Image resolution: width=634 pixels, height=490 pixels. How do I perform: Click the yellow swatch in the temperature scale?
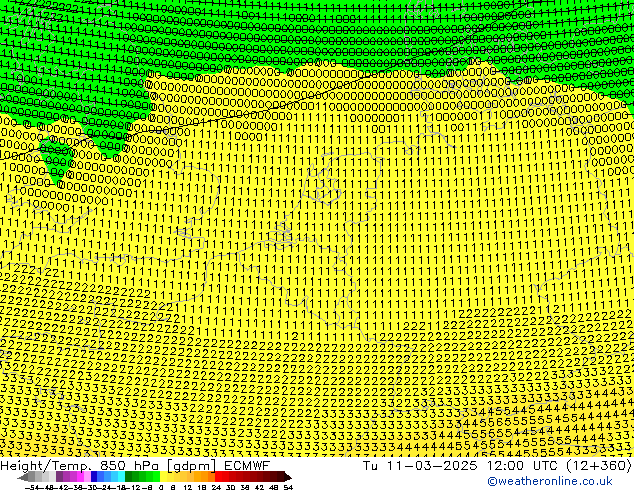163,478
